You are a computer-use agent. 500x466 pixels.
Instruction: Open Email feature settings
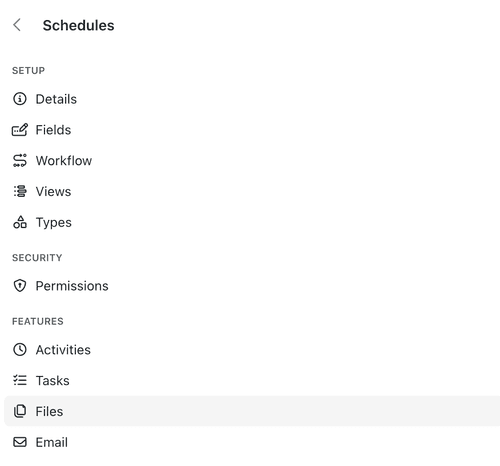(x=52, y=442)
